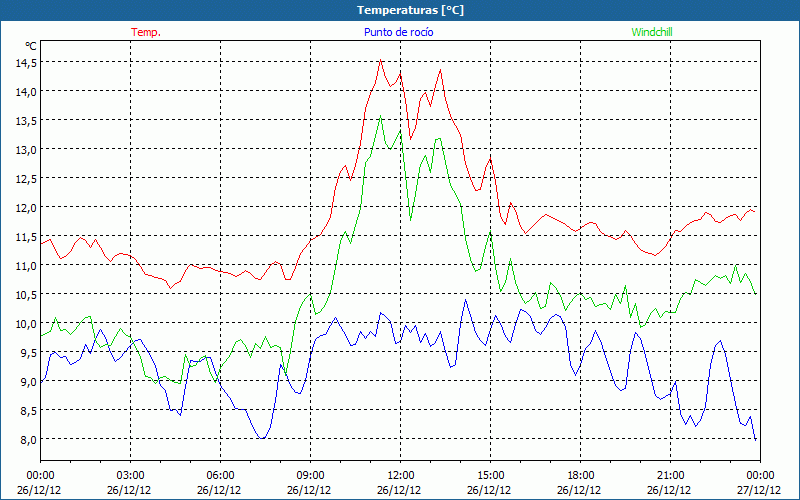
Task: Click the green Windchill legend label
Action: coord(652,32)
